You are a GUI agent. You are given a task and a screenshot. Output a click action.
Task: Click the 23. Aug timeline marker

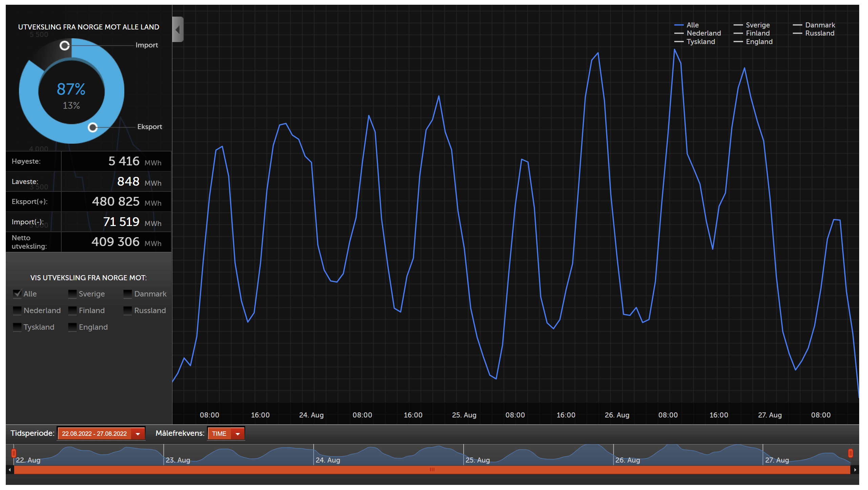(x=177, y=460)
